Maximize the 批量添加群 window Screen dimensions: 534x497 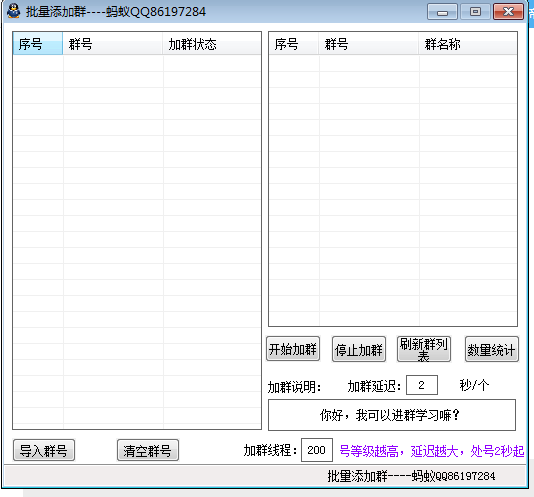(x=475, y=12)
